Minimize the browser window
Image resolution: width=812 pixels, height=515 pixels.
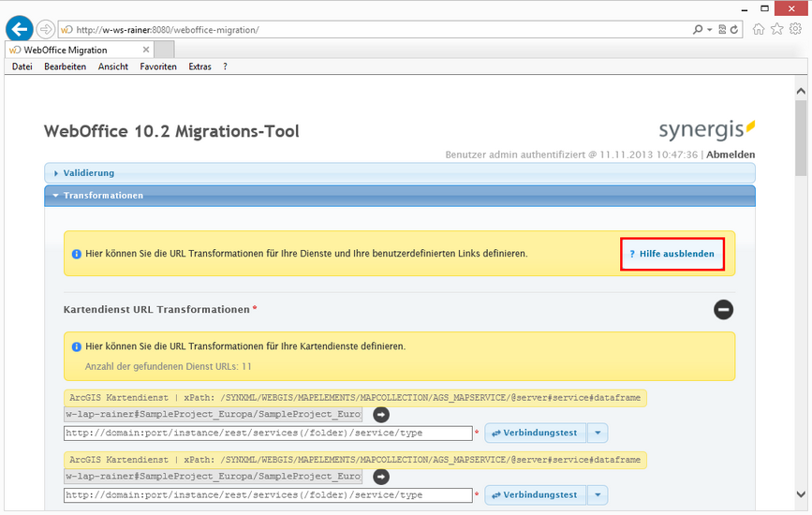(x=745, y=8)
